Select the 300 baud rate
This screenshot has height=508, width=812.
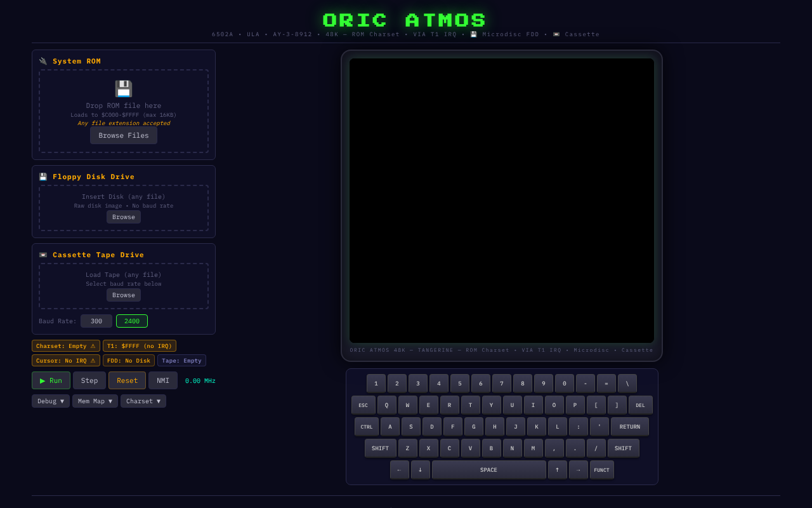[96, 321]
